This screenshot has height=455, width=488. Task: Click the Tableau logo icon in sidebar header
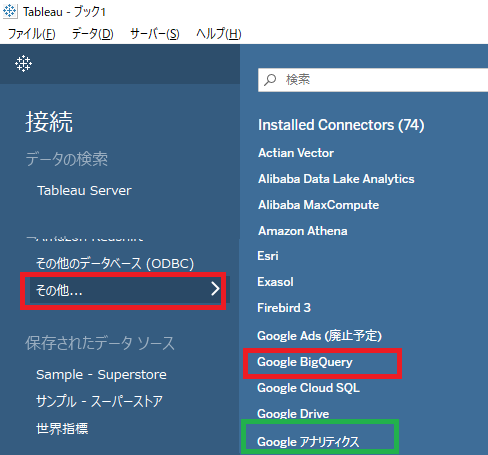23,63
